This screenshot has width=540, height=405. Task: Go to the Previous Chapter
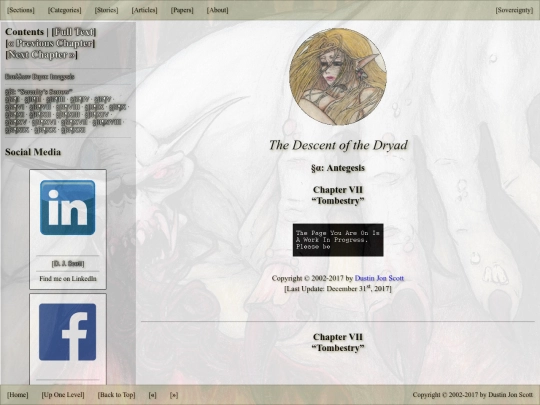(50, 43)
